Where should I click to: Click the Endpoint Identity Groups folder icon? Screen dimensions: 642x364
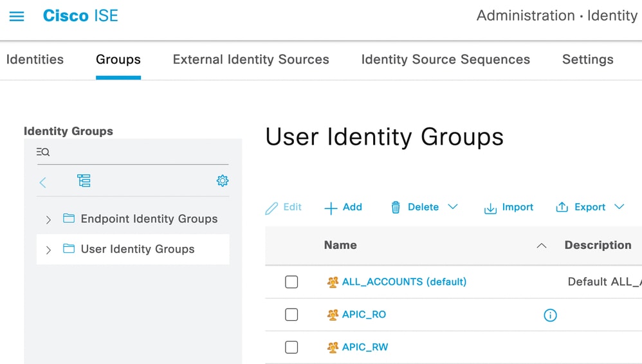[69, 218]
